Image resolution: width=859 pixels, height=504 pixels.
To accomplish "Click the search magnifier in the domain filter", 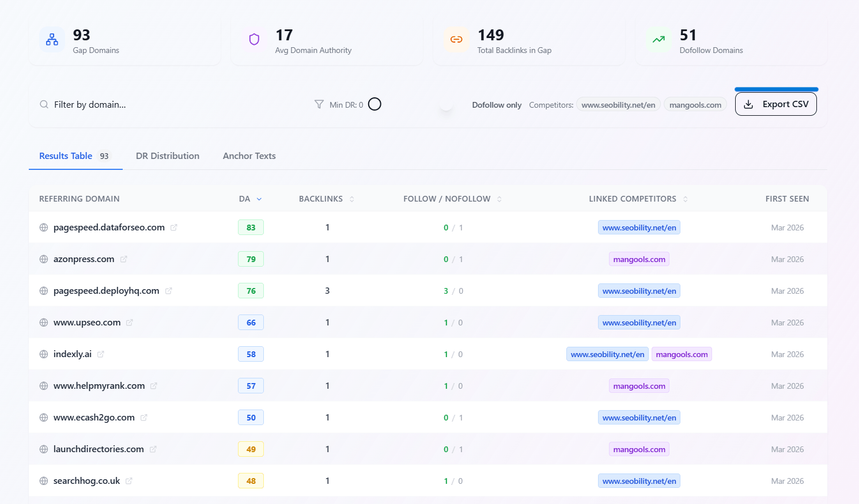I will (x=44, y=104).
